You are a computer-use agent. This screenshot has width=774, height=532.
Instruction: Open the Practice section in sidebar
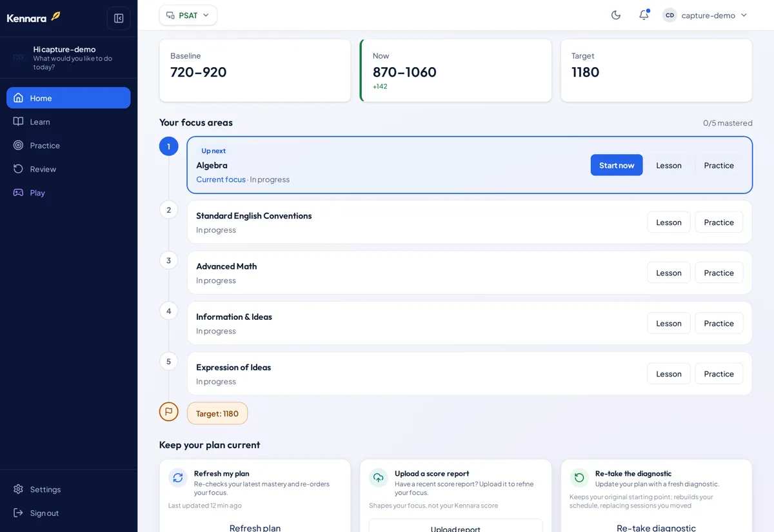[x=68, y=146]
